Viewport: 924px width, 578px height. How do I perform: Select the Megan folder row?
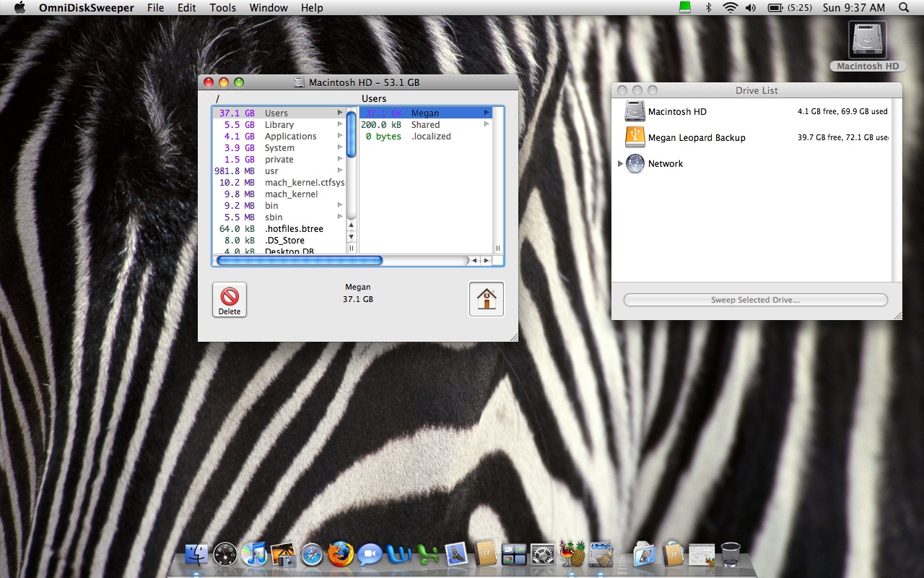(x=426, y=113)
